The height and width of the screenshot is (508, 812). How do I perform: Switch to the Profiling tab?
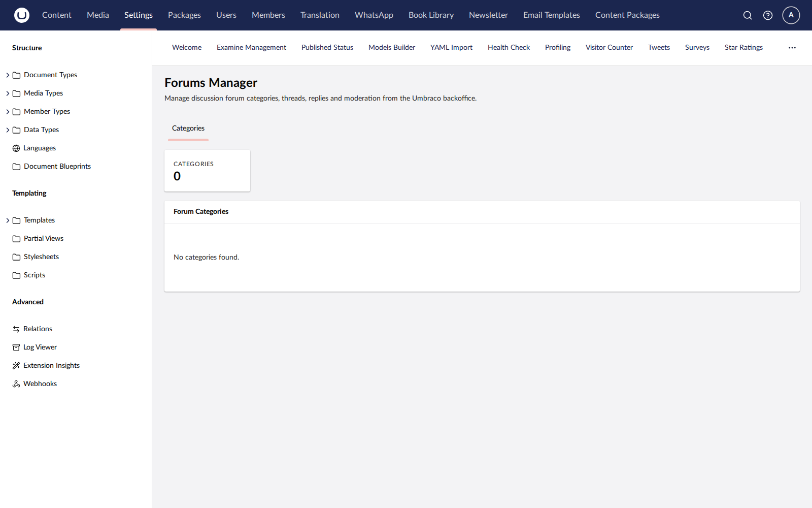(558, 48)
